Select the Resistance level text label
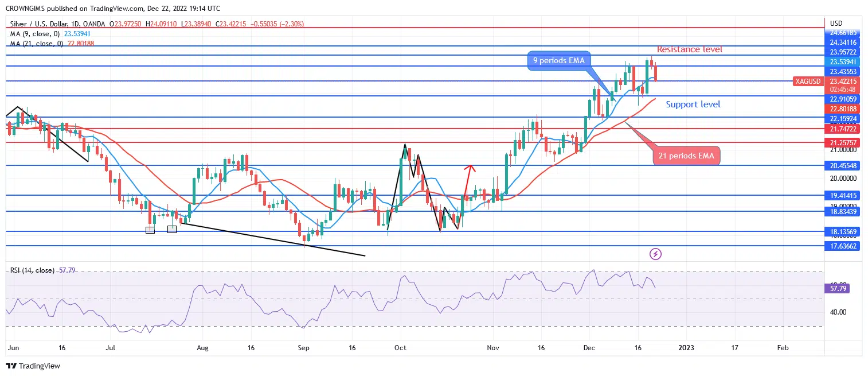The width and height of the screenshot is (868, 376). tap(690, 49)
